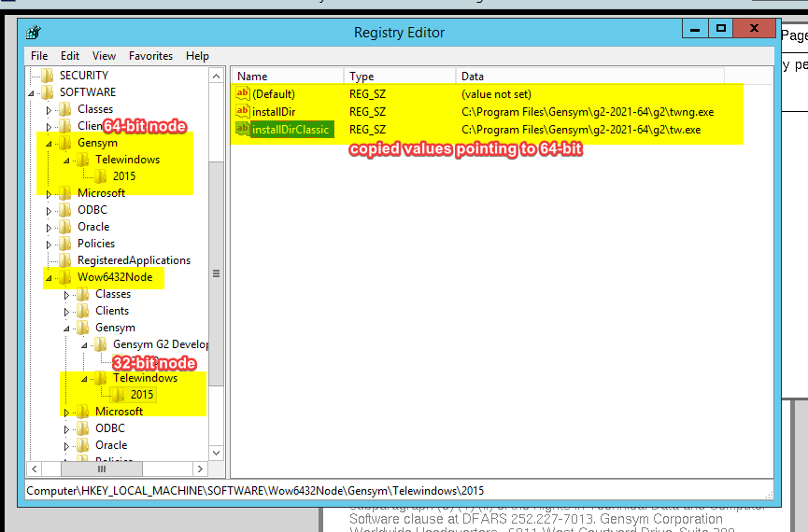
Task: Expand Classes under Wow6432Node
Action: 66,295
